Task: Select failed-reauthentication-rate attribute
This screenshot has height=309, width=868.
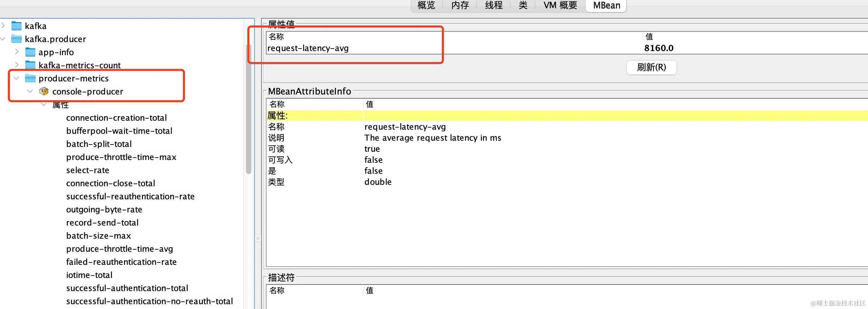Action: (121, 262)
